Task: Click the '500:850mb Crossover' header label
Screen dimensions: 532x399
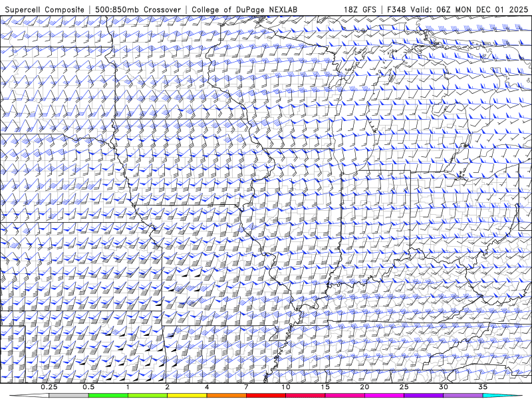Action: pyautogui.click(x=138, y=9)
